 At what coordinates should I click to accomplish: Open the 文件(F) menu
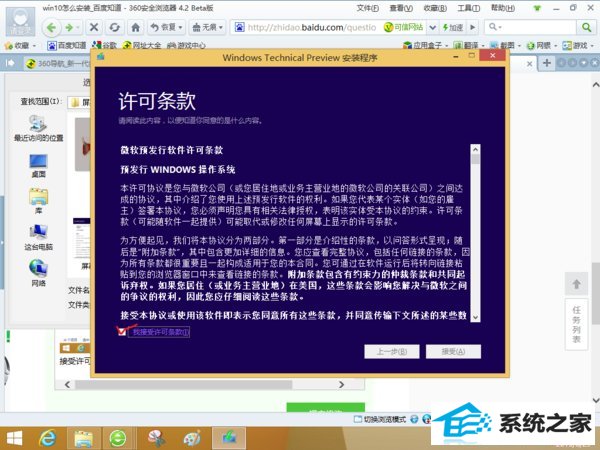point(367,8)
